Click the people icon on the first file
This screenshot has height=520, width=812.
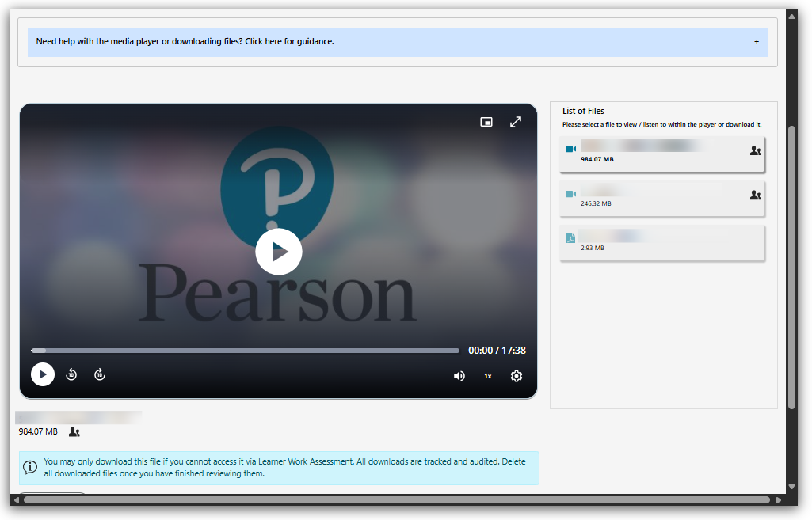click(x=755, y=150)
